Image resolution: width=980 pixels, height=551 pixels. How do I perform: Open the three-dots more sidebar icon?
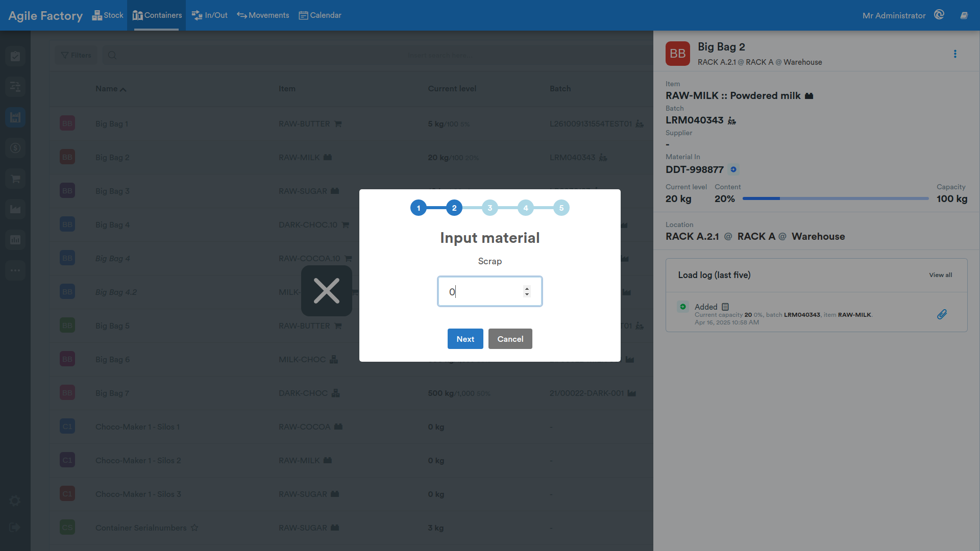(x=15, y=270)
